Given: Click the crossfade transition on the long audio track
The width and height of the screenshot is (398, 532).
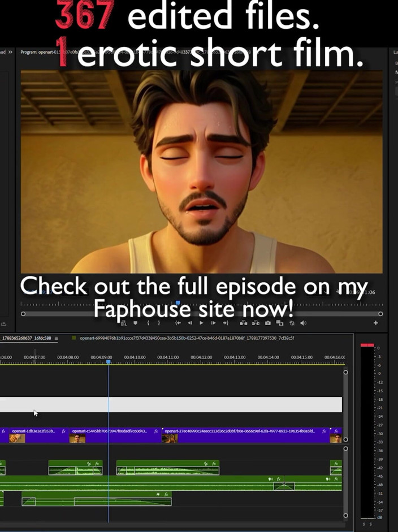Looking at the screenshot, I should pyautogui.click(x=284, y=486).
